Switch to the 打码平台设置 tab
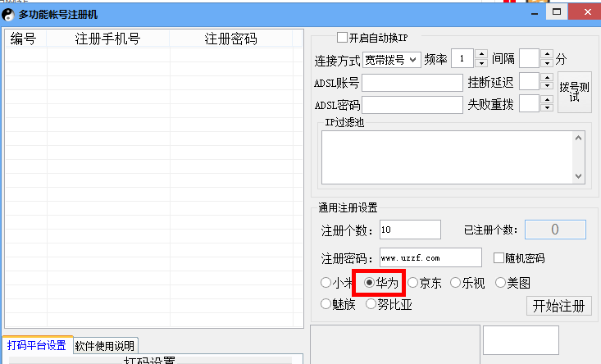This screenshot has height=364, width=601. coord(37,345)
